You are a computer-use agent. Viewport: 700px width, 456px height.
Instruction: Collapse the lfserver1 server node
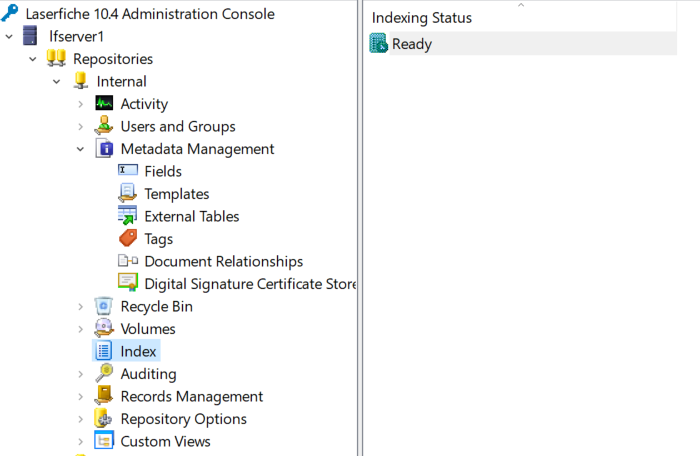9,37
